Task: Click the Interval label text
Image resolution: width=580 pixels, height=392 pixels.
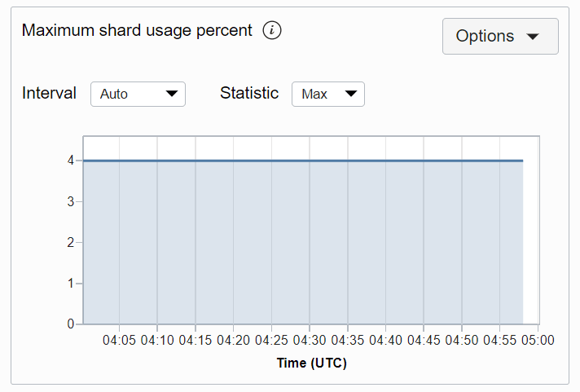Action: point(49,93)
